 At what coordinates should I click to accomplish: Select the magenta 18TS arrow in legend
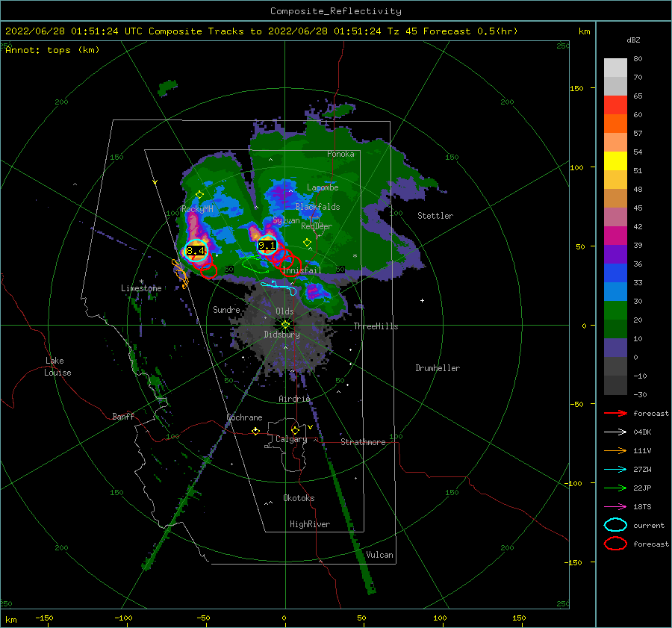pyautogui.click(x=615, y=507)
